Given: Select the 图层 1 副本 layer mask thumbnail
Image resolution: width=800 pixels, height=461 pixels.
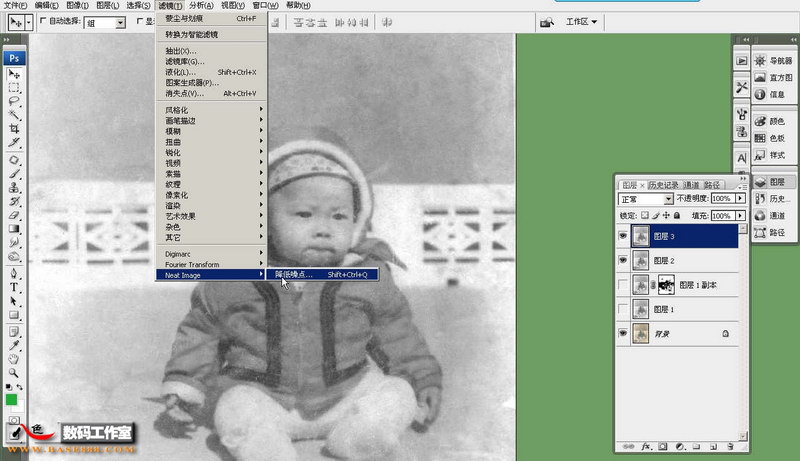Looking at the screenshot, I should (x=666, y=285).
